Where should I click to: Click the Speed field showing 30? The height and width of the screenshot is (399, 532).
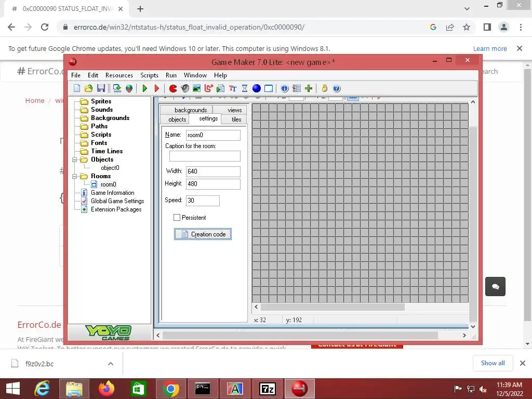(203, 201)
